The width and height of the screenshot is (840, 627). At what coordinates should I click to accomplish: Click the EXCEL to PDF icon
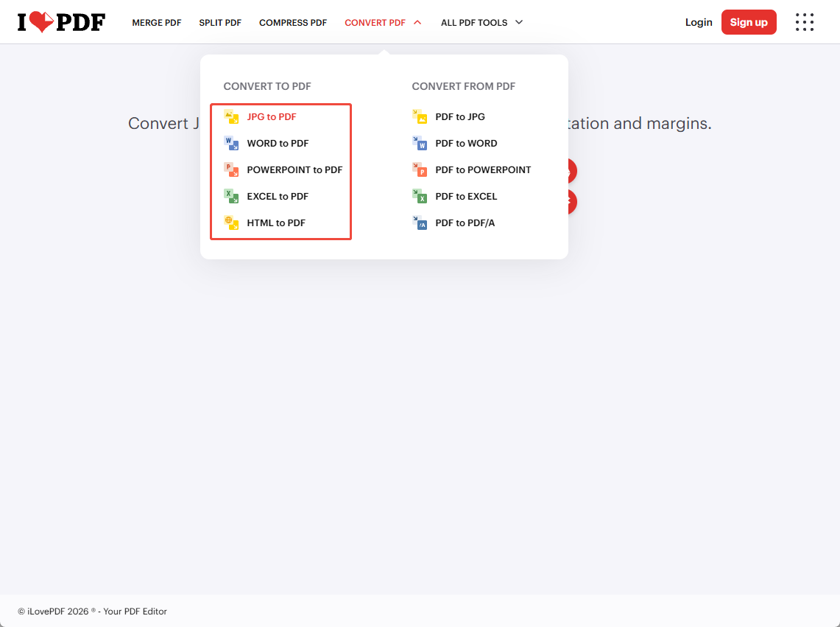coord(231,196)
